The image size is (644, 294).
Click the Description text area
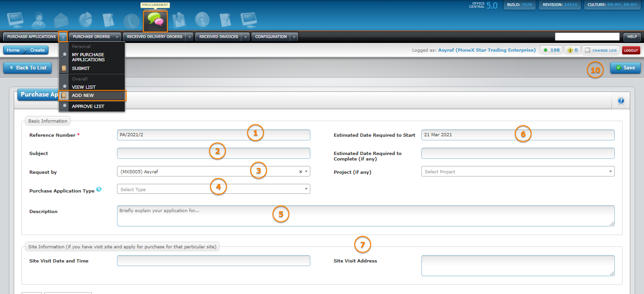click(x=366, y=216)
